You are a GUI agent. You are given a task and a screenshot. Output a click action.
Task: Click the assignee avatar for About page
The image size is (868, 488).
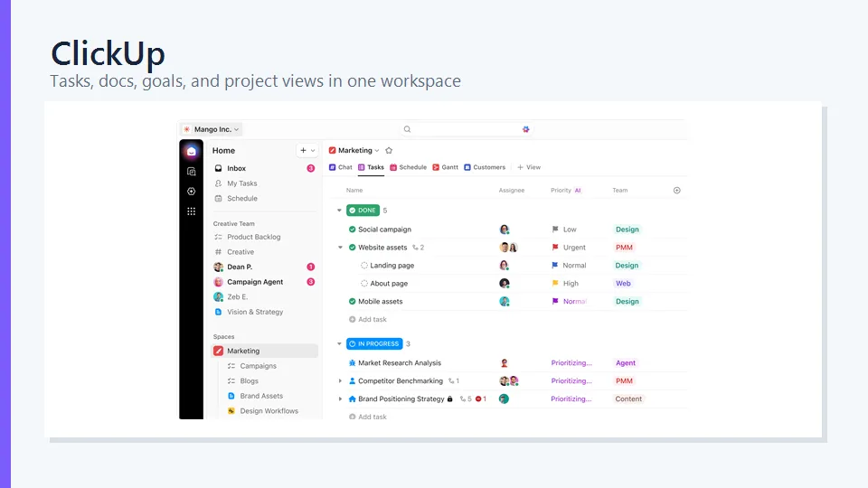click(x=505, y=283)
